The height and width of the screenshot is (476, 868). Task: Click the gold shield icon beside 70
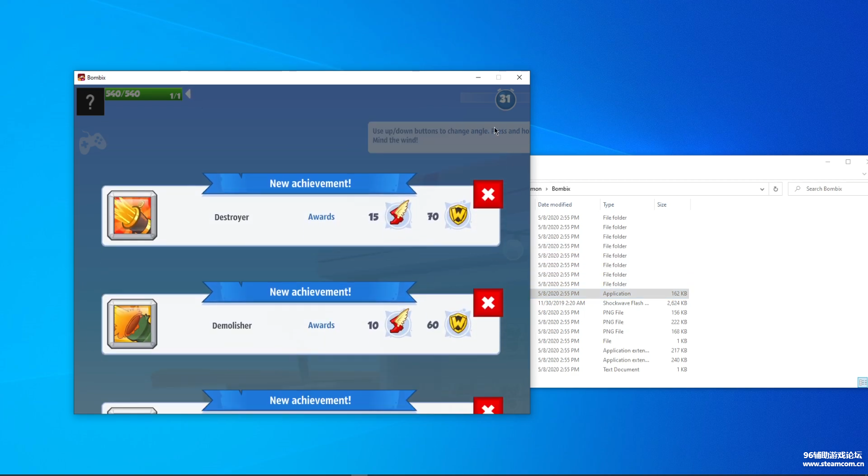pyautogui.click(x=458, y=215)
